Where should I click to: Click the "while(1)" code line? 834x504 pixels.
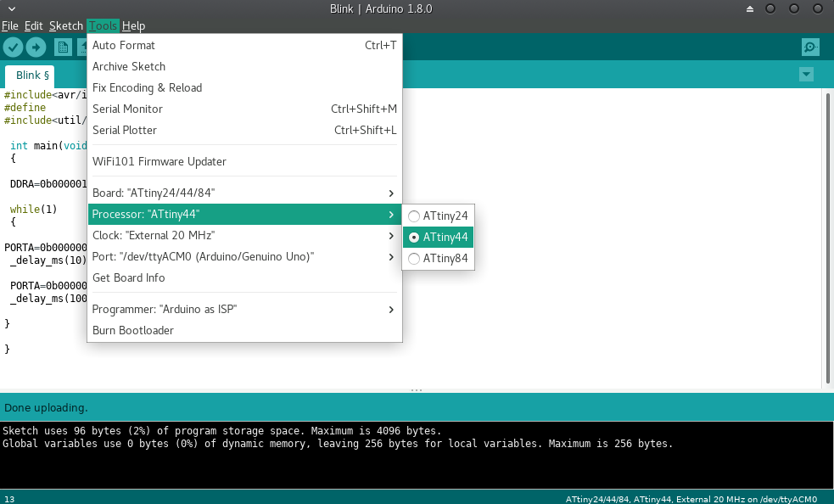(33, 210)
